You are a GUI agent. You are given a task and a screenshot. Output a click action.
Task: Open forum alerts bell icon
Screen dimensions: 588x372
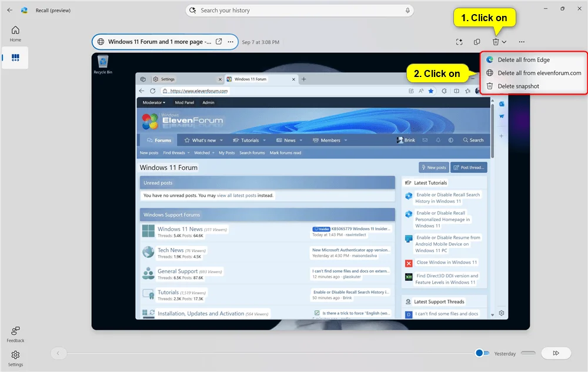coord(438,140)
